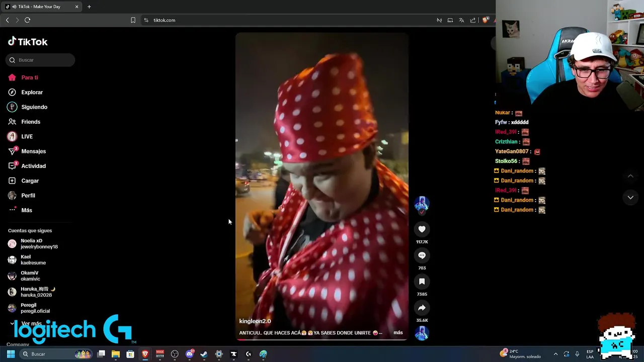Open Peregil peregil.oficial account
This screenshot has height=362, width=644.
point(29,308)
